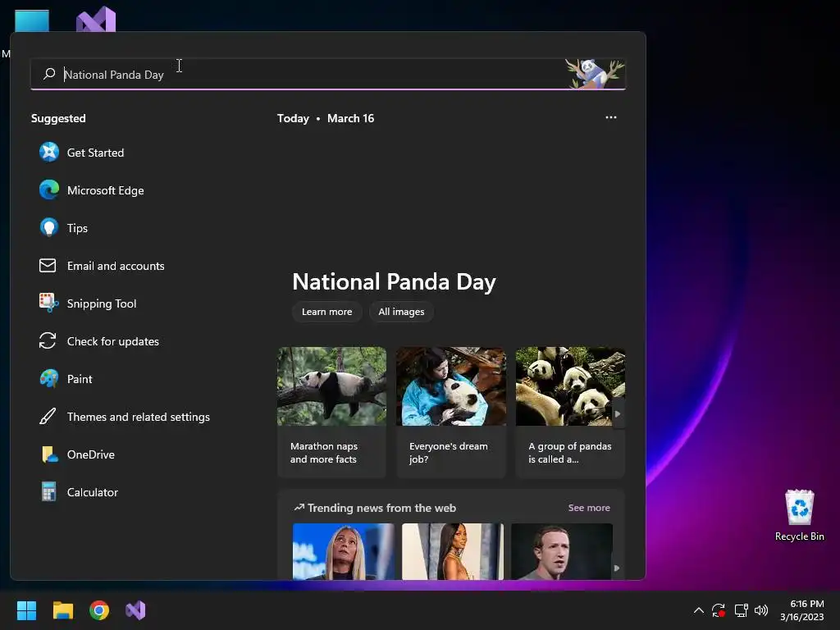Open the first trending news thumbnail with a blonde woman
Screen dimensions: 840x630
[x=344, y=551]
